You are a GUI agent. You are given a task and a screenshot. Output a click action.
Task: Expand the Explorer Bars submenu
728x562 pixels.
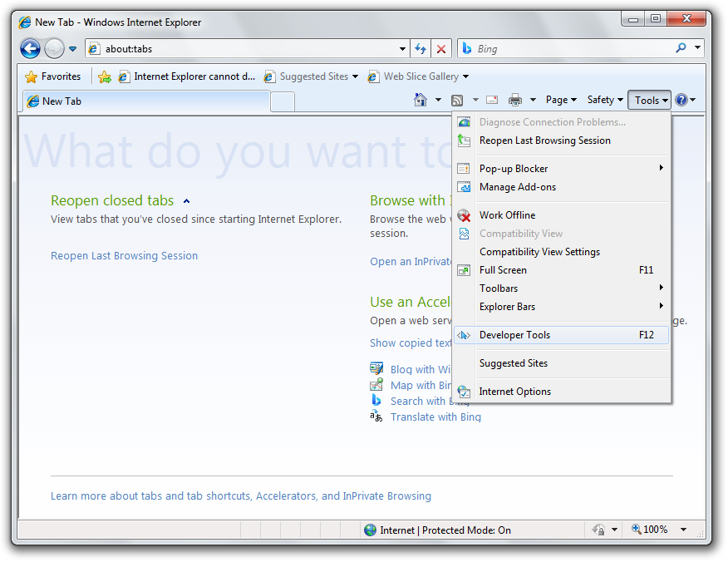pyautogui.click(x=561, y=307)
